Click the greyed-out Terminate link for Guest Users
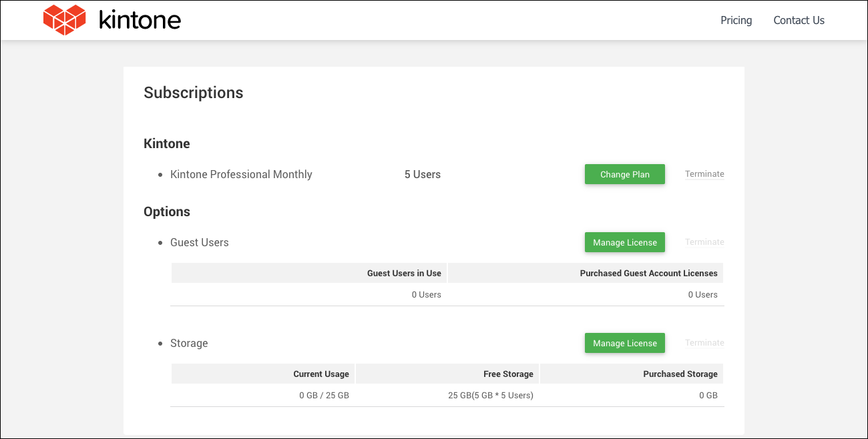The width and height of the screenshot is (868, 439). tap(704, 242)
